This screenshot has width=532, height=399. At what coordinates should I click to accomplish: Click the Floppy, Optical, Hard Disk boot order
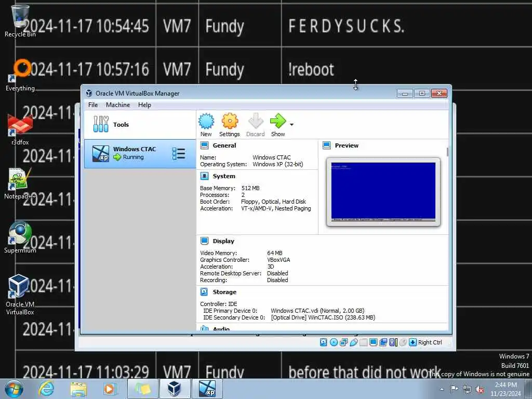click(x=273, y=202)
